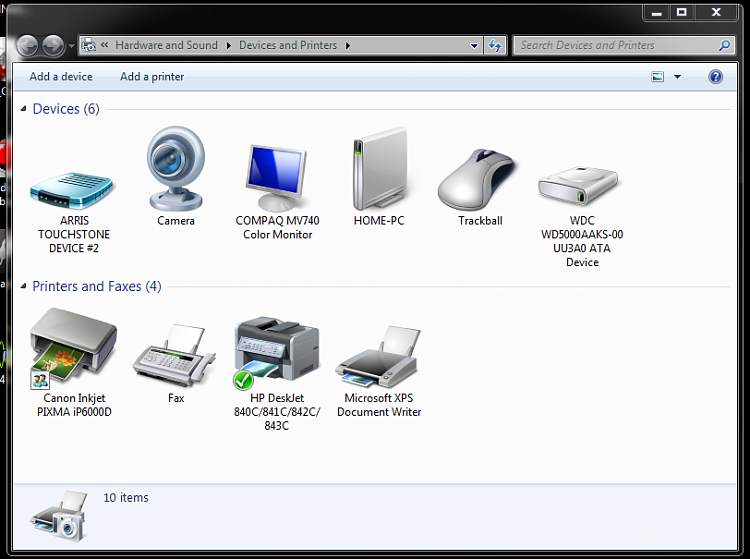The height and width of the screenshot is (559, 750).
Task: Click the Refresh button beside the address bar
Action: 495,46
